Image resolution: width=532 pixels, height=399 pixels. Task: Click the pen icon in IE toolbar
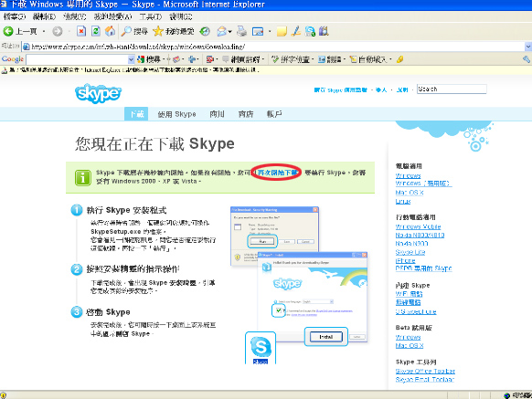click(296, 32)
